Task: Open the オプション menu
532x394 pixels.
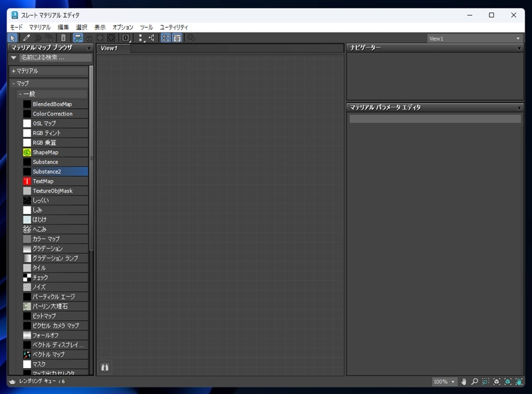Action: coord(123,27)
